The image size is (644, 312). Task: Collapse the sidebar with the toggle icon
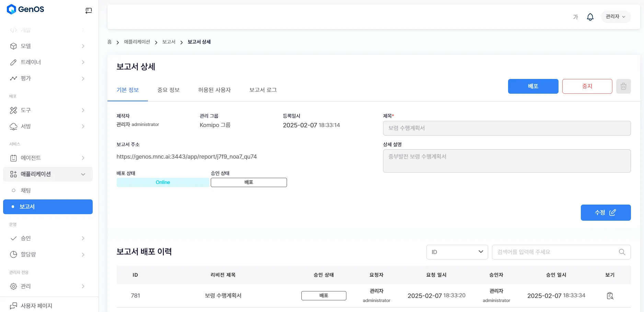tap(89, 11)
